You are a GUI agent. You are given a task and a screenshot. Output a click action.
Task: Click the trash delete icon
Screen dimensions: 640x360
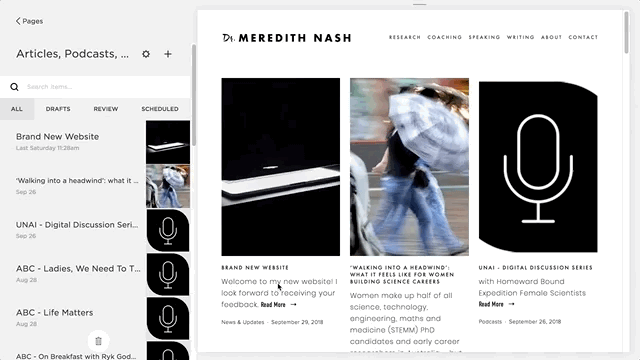point(98,341)
